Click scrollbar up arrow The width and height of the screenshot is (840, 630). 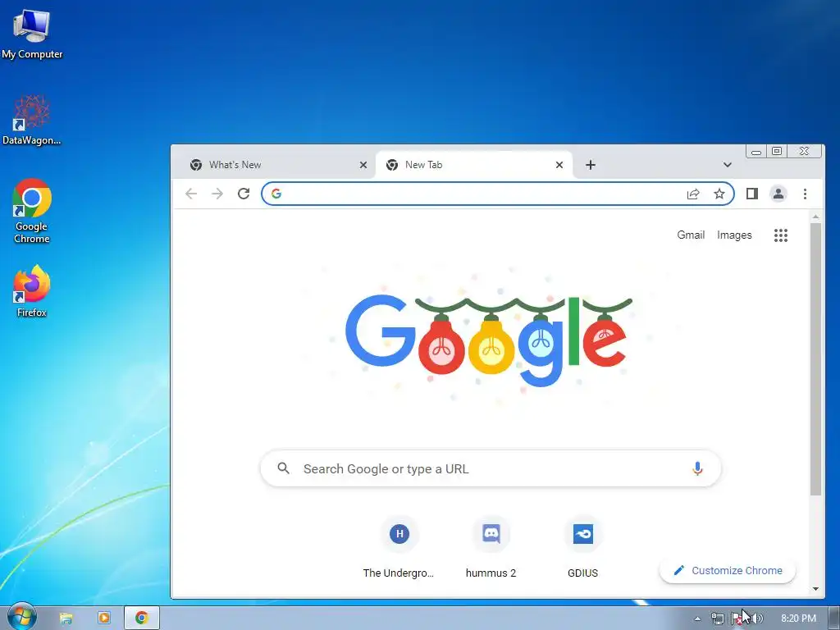[x=815, y=217]
